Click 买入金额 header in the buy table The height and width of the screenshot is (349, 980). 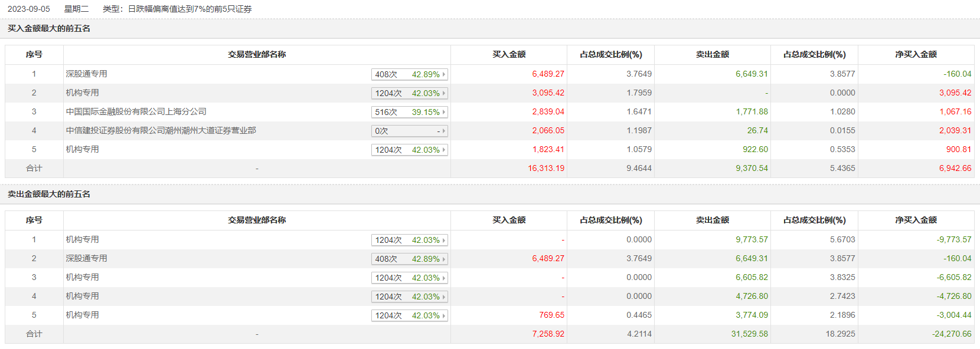click(509, 54)
